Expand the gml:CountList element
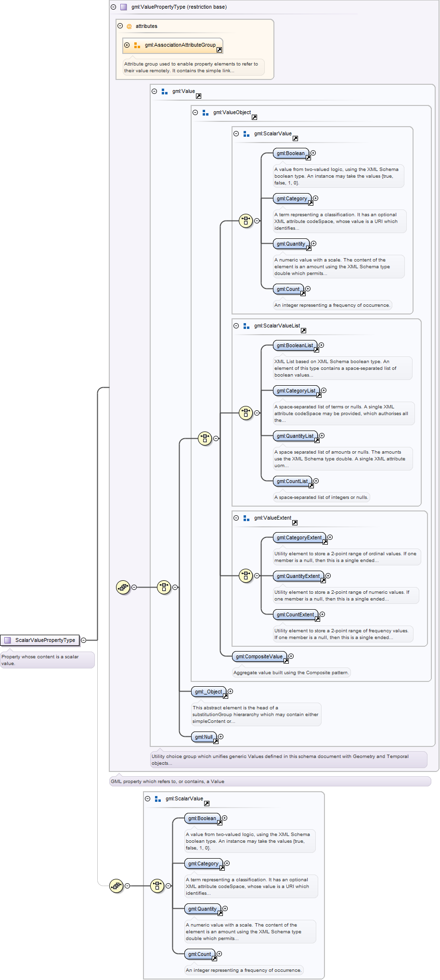Screen dimensions: 440x980 (316, 481)
